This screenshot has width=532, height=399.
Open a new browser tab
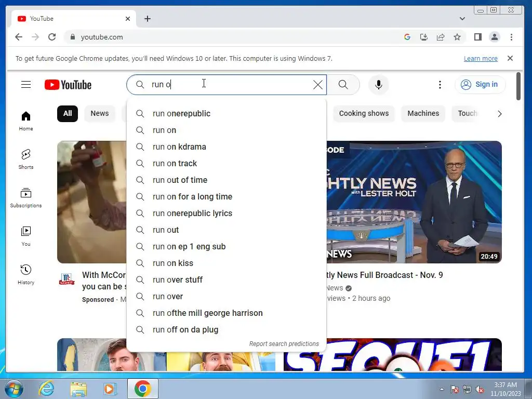(x=147, y=19)
